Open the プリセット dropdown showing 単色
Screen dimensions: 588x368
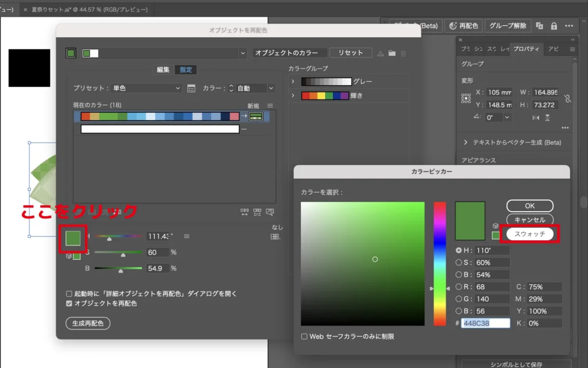pos(146,89)
